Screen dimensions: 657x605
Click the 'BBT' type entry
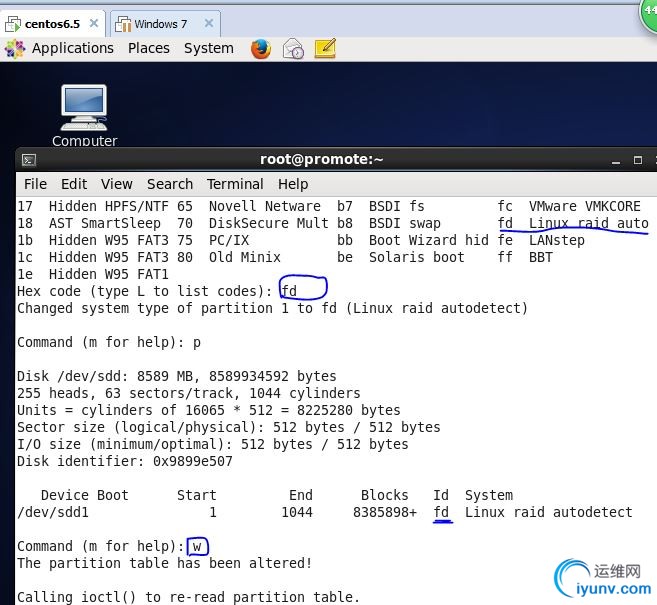pyautogui.click(x=541, y=257)
